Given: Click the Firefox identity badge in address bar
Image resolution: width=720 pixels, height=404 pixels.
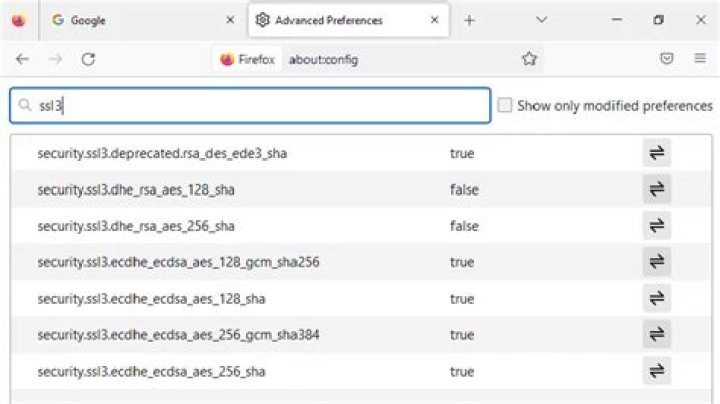Looking at the screenshot, I should coord(247,59).
